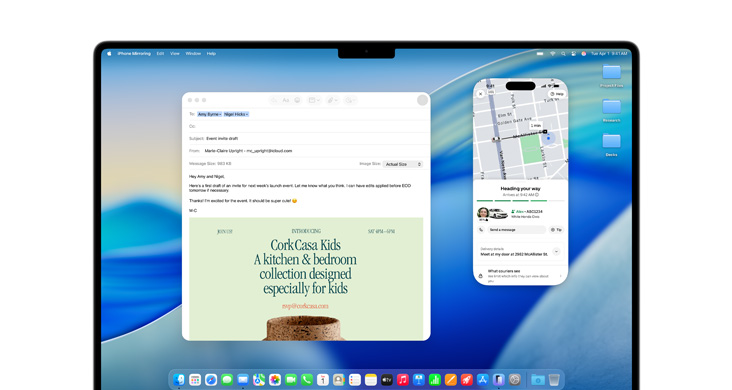Open System Settings from the Dock
This screenshot has width=732, height=390.
[x=514, y=380]
